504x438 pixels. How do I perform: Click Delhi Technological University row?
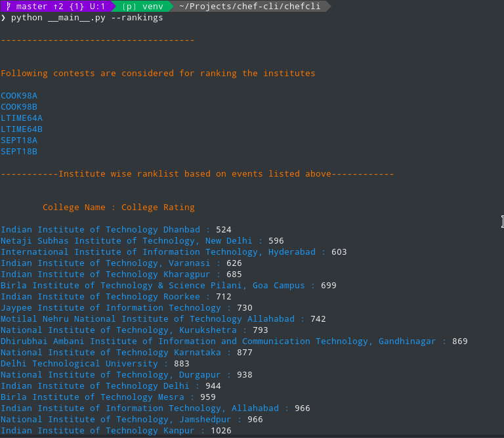tap(94, 364)
